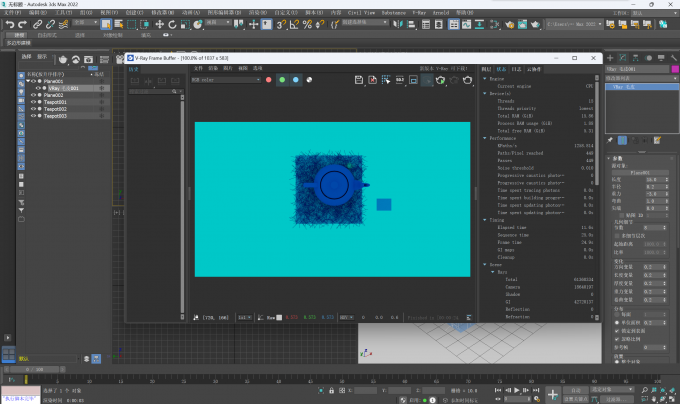Viewport: 680px width, 404px height.
Task: Open the Create panel plus icon
Action: coord(609,57)
